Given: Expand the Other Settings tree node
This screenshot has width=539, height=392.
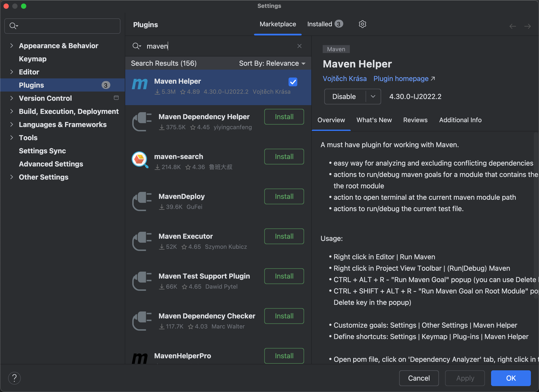Looking at the screenshot, I should click(11, 177).
